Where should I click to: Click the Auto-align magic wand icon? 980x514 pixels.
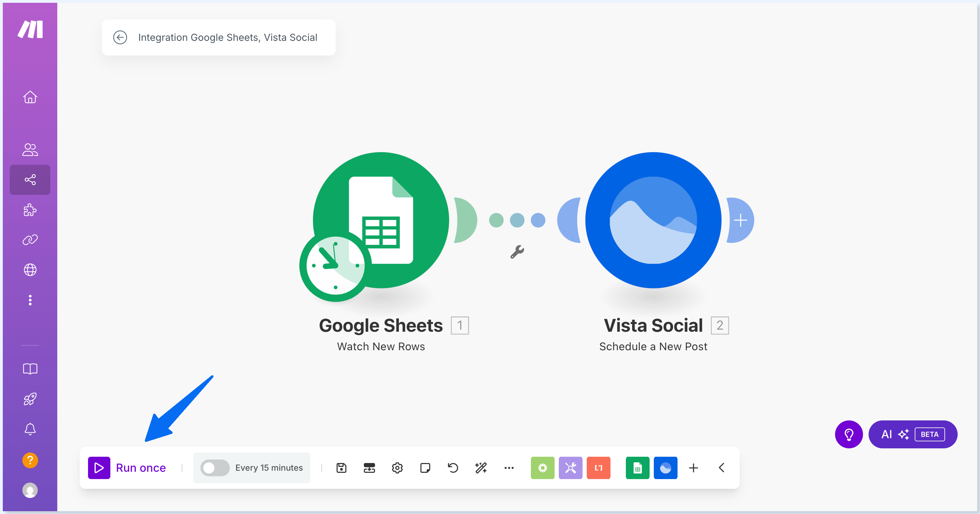[x=481, y=468]
